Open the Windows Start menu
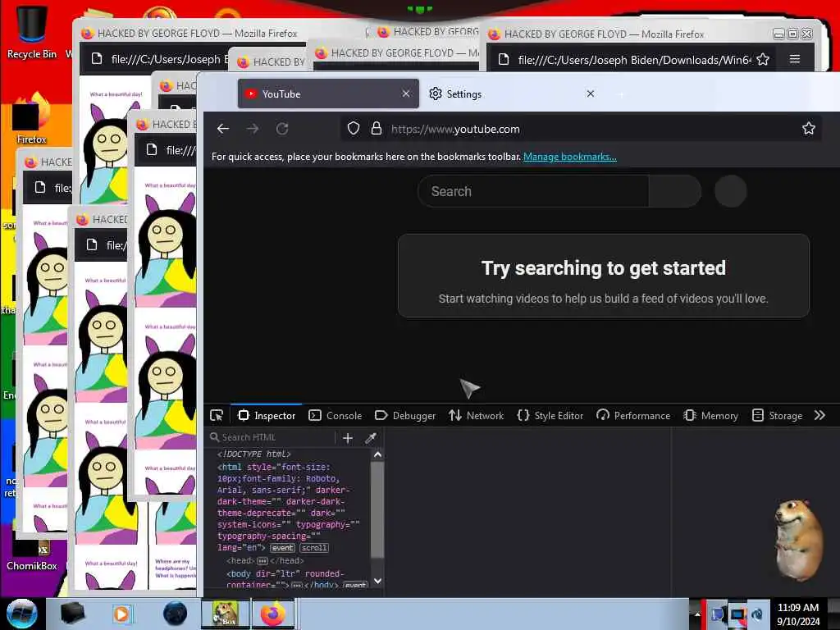840x630 pixels. click(x=21, y=614)
